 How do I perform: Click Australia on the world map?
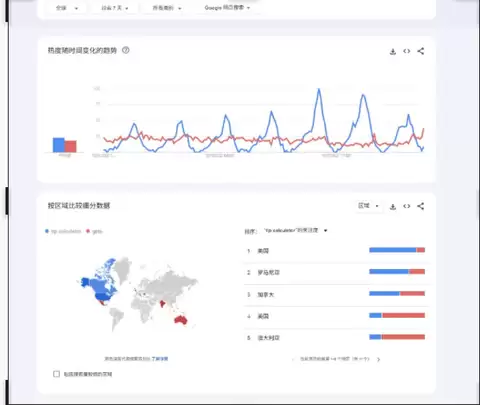(x=180, y=320)
